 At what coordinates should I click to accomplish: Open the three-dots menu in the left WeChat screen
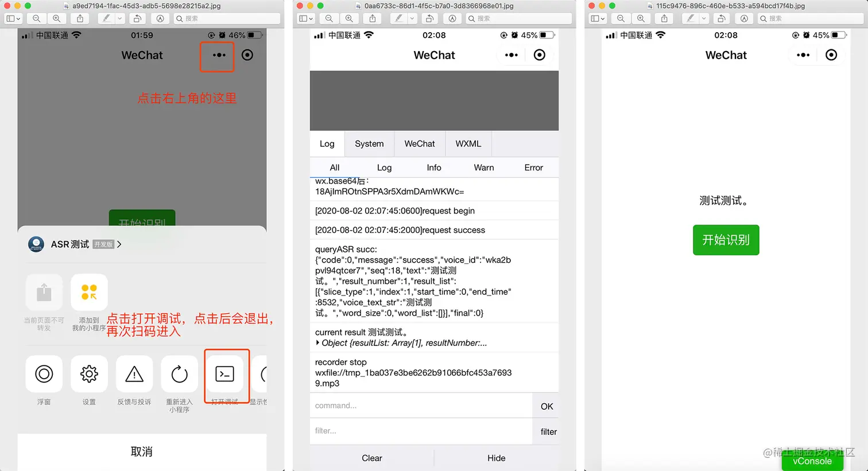tap(219, 55)
